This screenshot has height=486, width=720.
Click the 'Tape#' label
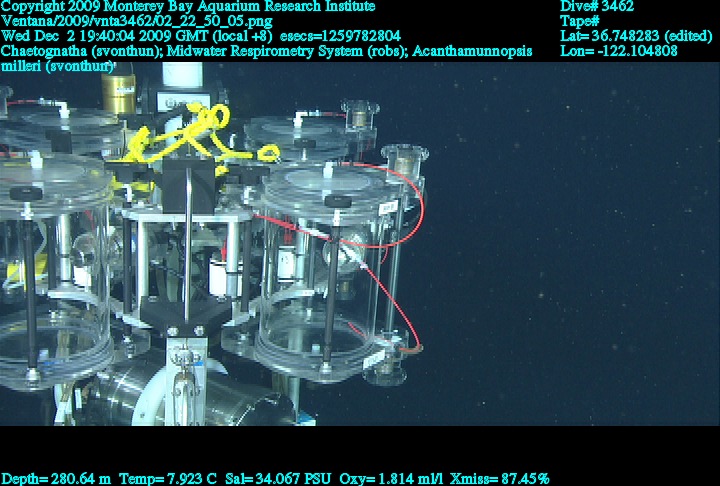point(580,21)
